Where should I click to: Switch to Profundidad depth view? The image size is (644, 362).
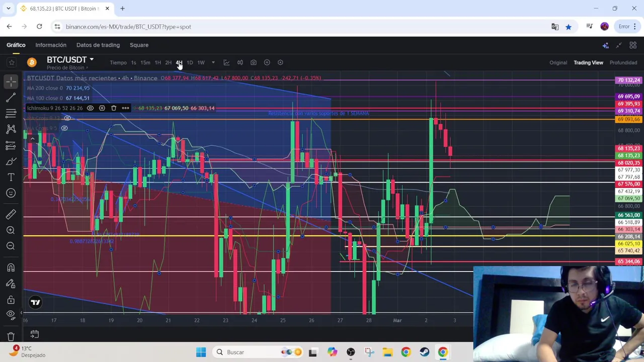[x=623, y=62]
